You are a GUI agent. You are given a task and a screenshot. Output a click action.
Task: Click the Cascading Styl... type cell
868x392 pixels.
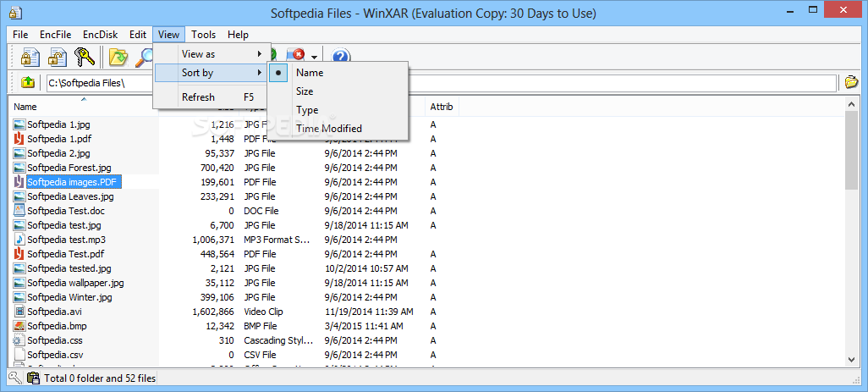click(x=278, y=340)
